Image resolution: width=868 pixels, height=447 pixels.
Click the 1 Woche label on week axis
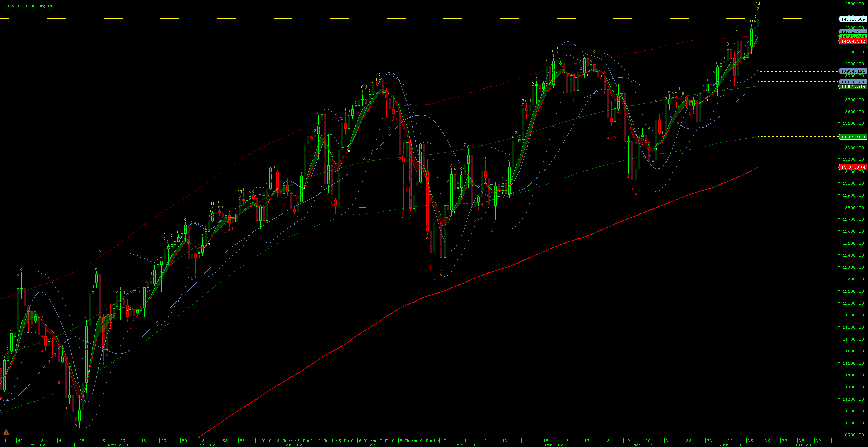[x=266, y=441]
